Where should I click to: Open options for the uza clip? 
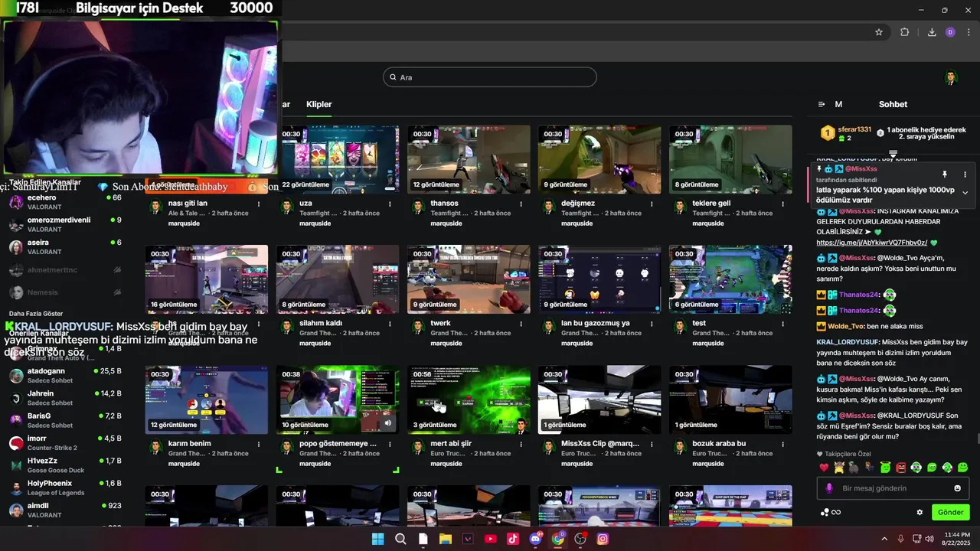coord(390,204)
